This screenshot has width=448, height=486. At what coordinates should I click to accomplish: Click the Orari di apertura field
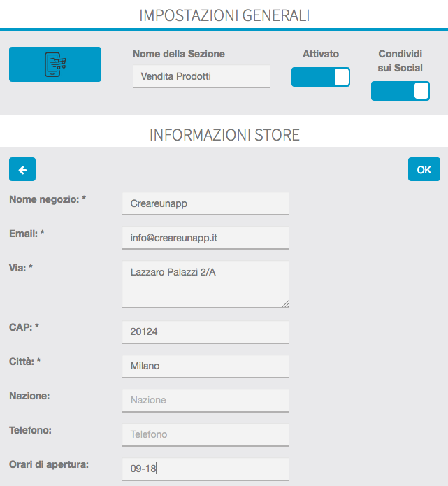click(x=205, y=469)
